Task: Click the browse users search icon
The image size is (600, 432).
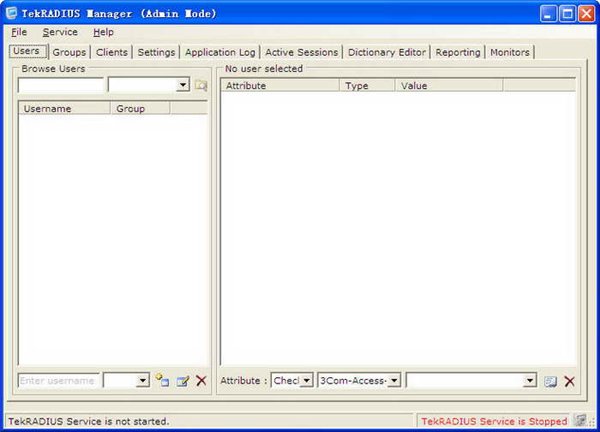Action: click(201, 85)
